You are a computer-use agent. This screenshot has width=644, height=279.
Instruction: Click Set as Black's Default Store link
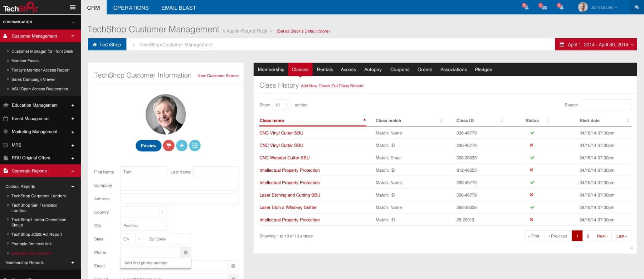coord(303,31)
